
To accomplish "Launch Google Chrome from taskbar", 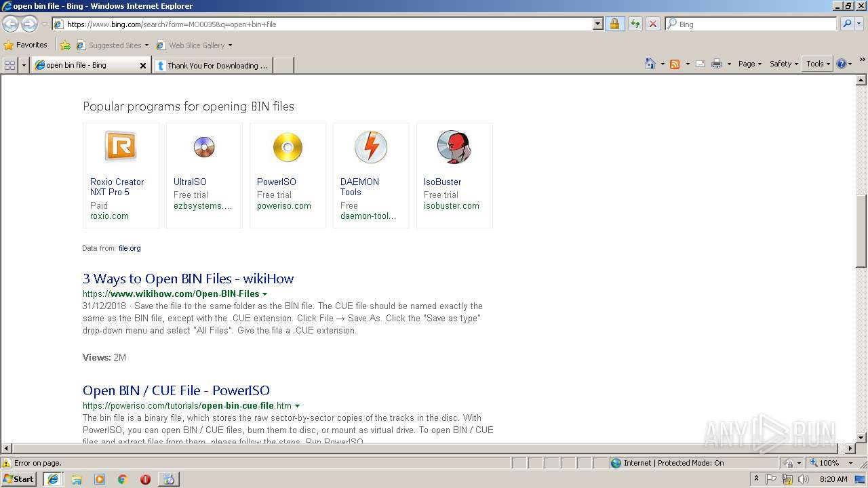I will pyautogui.click(x=122, y=479).
